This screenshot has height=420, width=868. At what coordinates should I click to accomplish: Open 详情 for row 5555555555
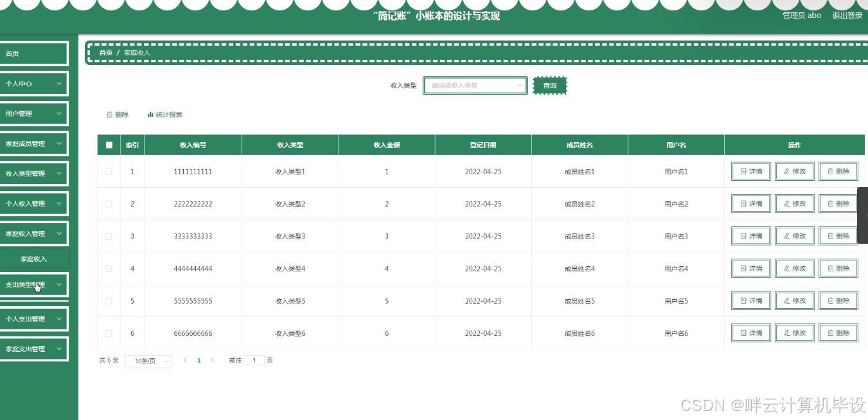(751, 301)
